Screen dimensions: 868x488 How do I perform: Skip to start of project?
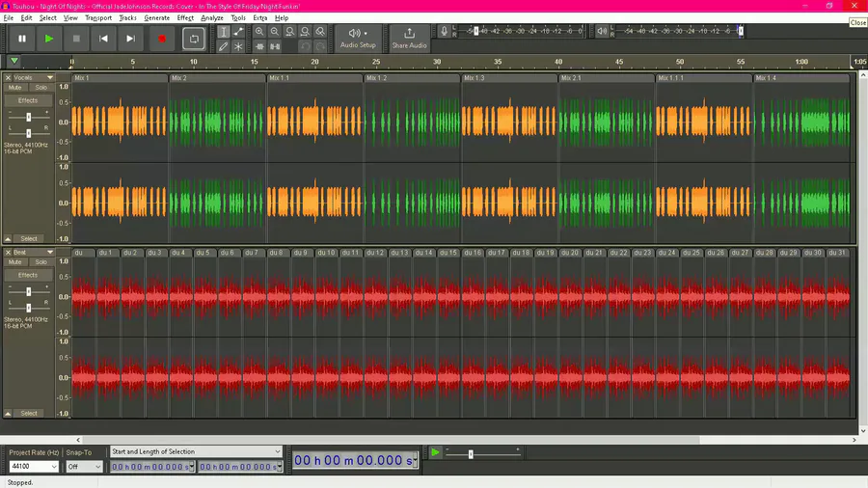pyautogui.click(x=103, y=39)
